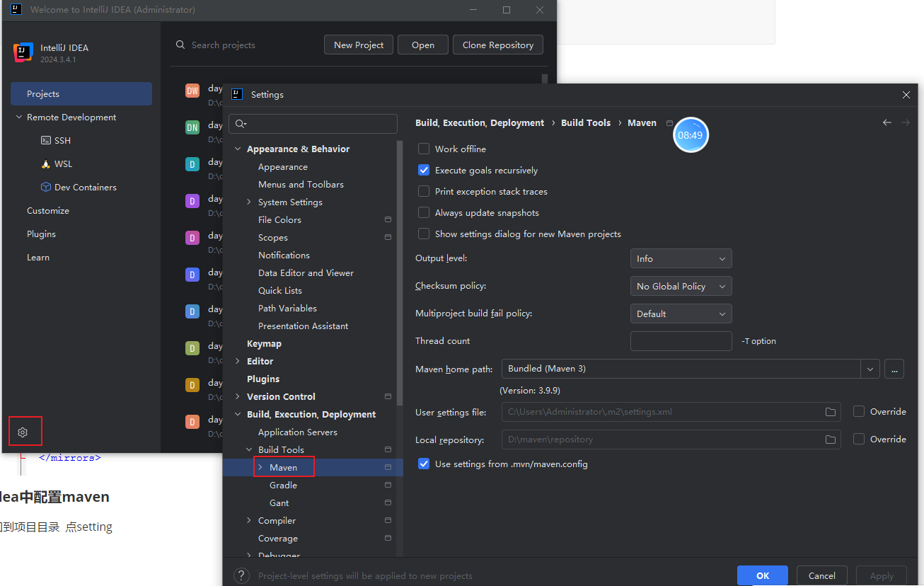The width and height of the screenshot is (924, 586).
Task: Click project-level icon next to Maven breadcrumb
Action: (670, 123)
